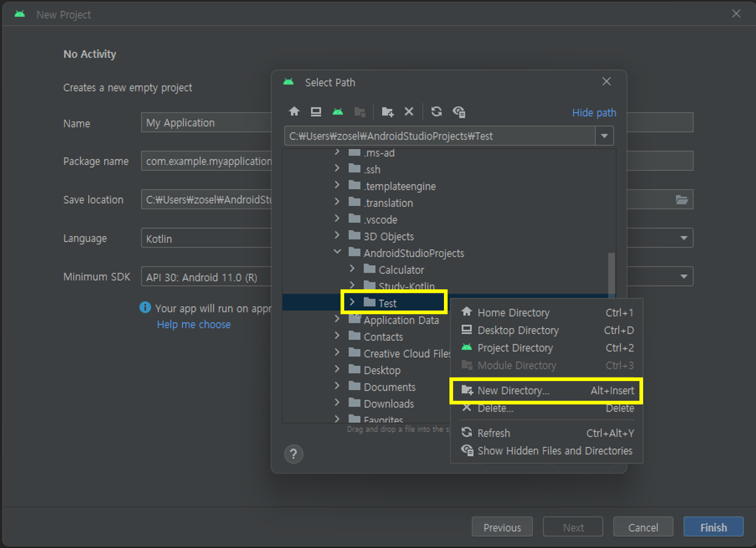The image size is (756, 548).
Task: Close the New Project window
Action: click(736, 14)
